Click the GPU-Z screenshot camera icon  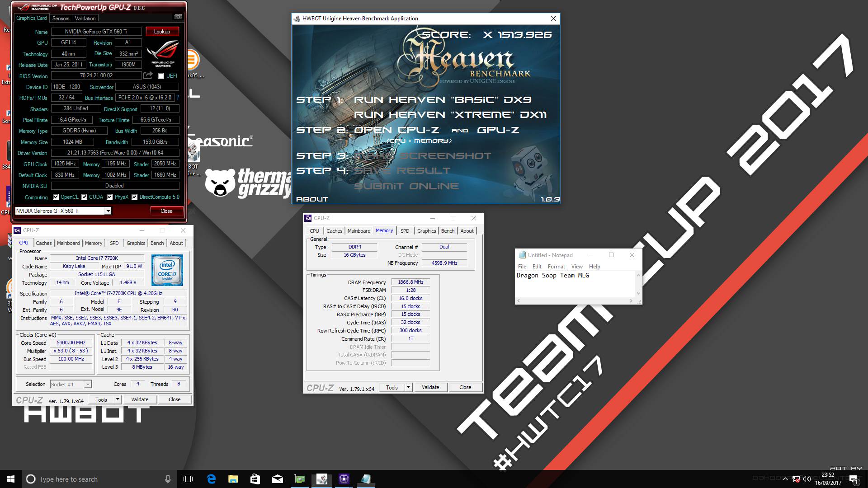178,17
